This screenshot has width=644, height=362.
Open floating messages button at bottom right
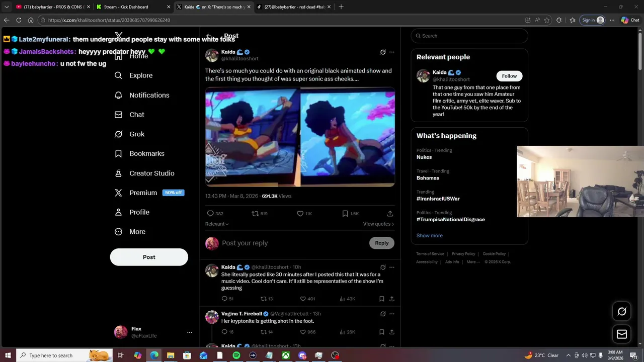(622, 334)
